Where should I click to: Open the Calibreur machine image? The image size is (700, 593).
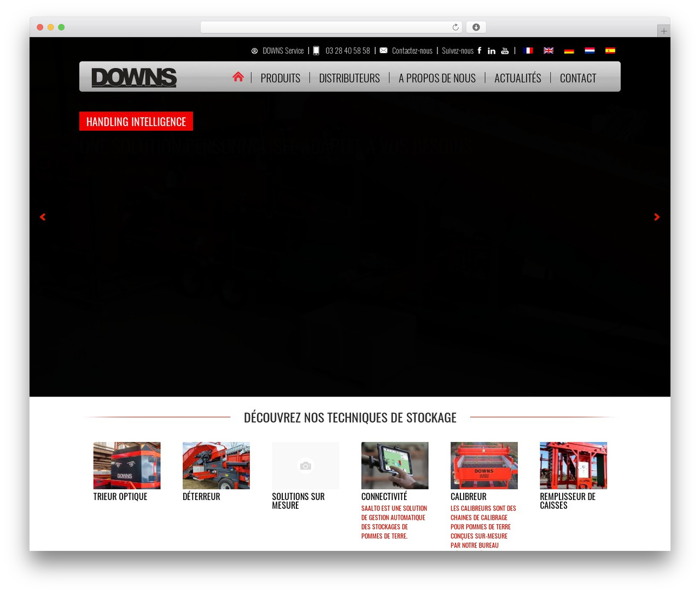[484, 466]
